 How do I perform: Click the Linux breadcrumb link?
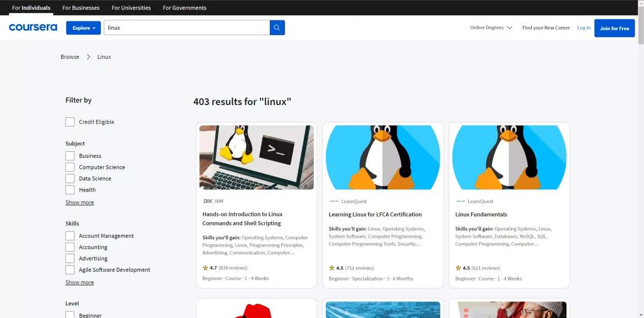[x=104, y=57]
